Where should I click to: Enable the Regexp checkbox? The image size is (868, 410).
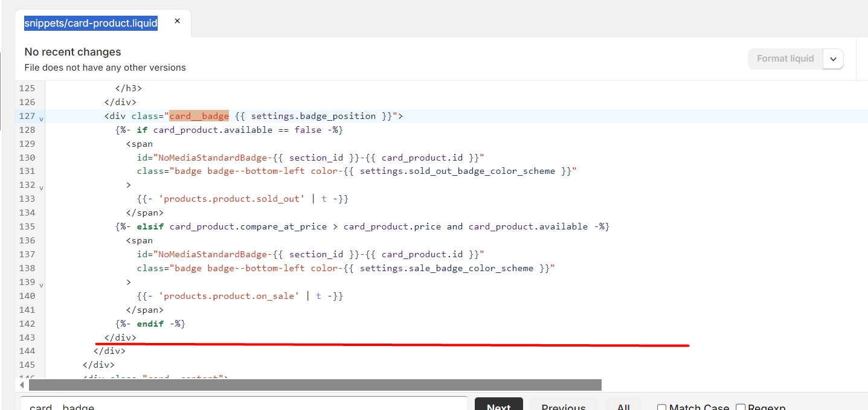pos(741,408)
